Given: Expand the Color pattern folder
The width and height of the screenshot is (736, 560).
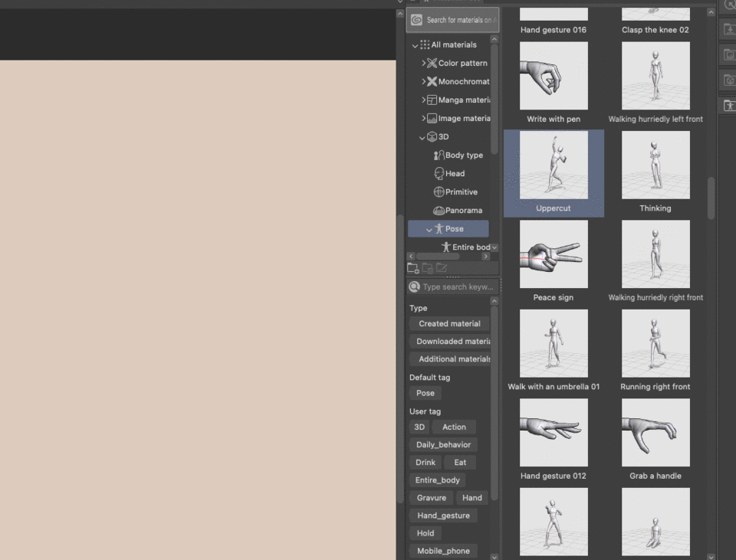Looking at the screenshot, I should tap(423, 63).
